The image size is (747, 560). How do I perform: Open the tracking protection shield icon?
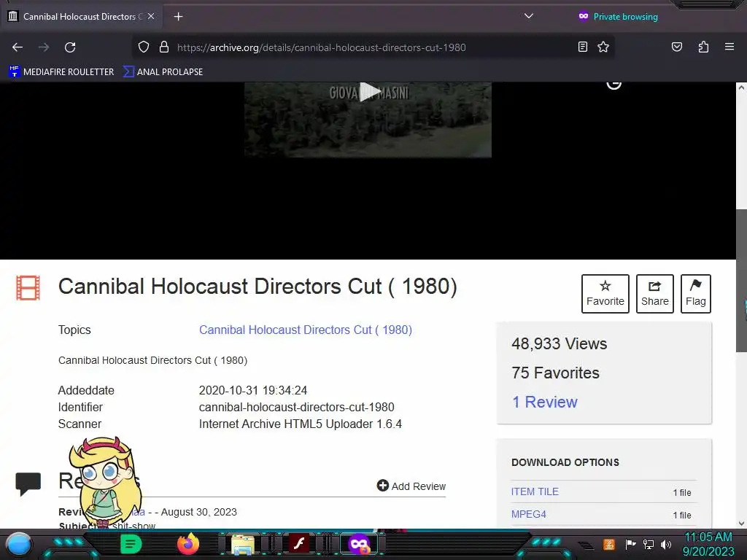(x=144, y=47)
